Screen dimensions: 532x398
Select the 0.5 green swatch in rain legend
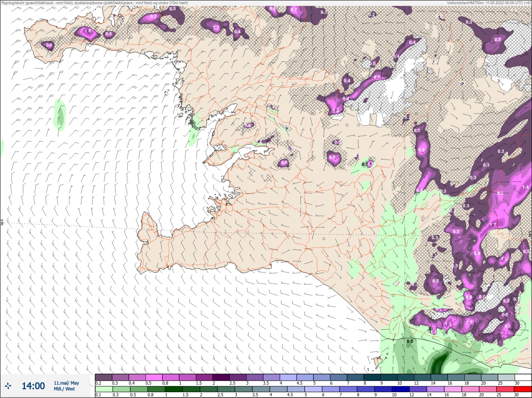tap(138, 389)
